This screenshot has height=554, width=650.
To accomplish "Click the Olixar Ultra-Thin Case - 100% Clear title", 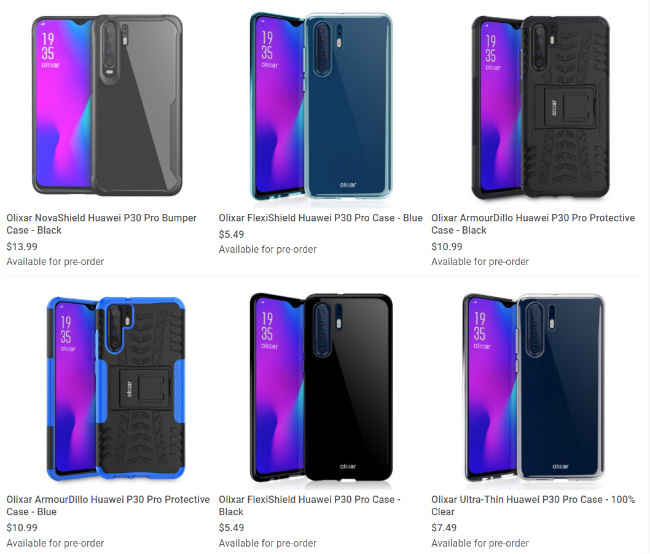I will [x=533, y=505].
